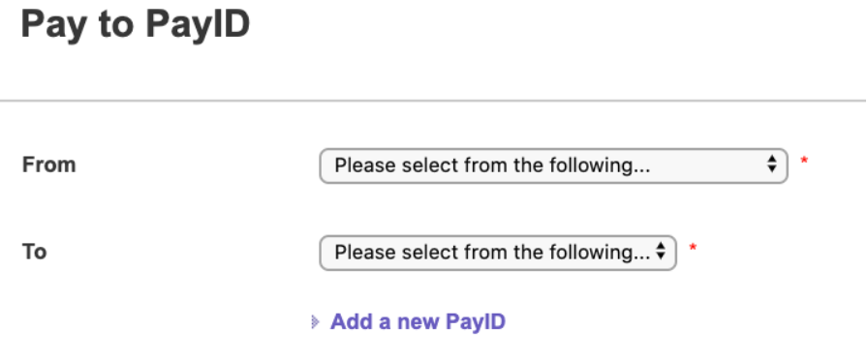Choose a payee in the To selector
The image size is (868, 360).
498,253
